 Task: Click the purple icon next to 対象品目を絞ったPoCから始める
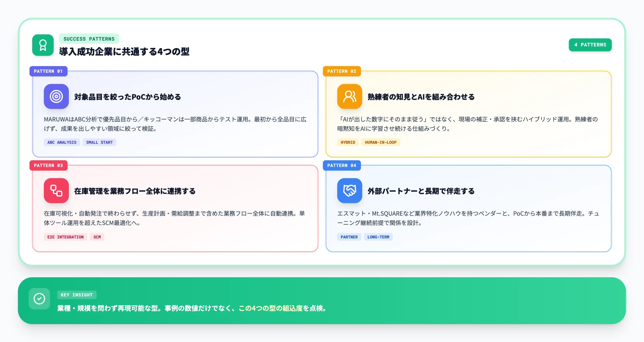pyautogui.click(x=56, y=97)
